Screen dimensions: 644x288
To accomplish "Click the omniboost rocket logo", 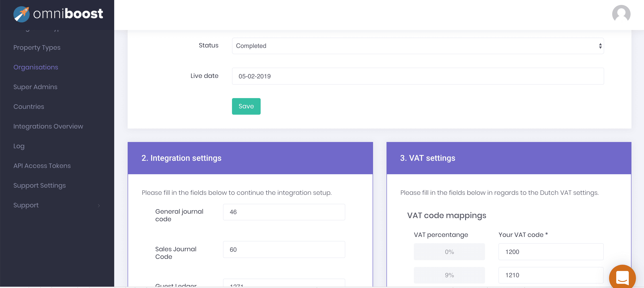I will click(x=21, y=14).
